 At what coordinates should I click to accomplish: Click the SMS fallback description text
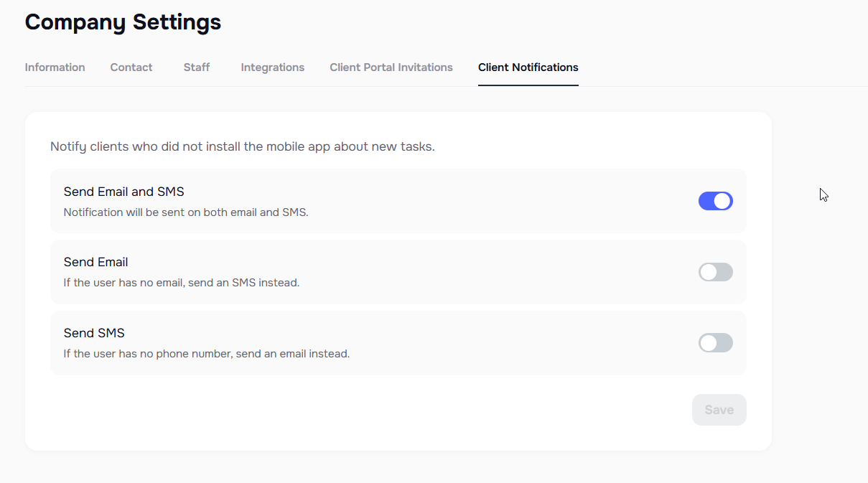click(182, 282)
